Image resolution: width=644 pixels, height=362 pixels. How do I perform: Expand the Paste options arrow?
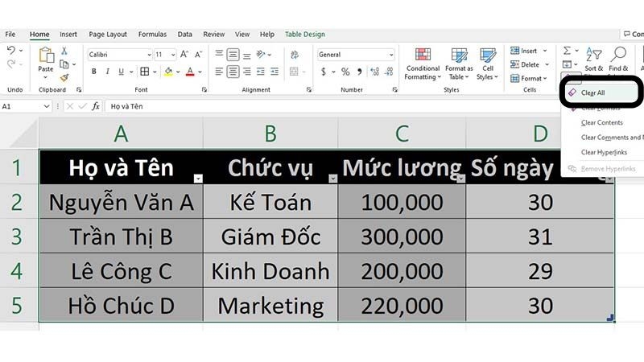tap(46, 77)
